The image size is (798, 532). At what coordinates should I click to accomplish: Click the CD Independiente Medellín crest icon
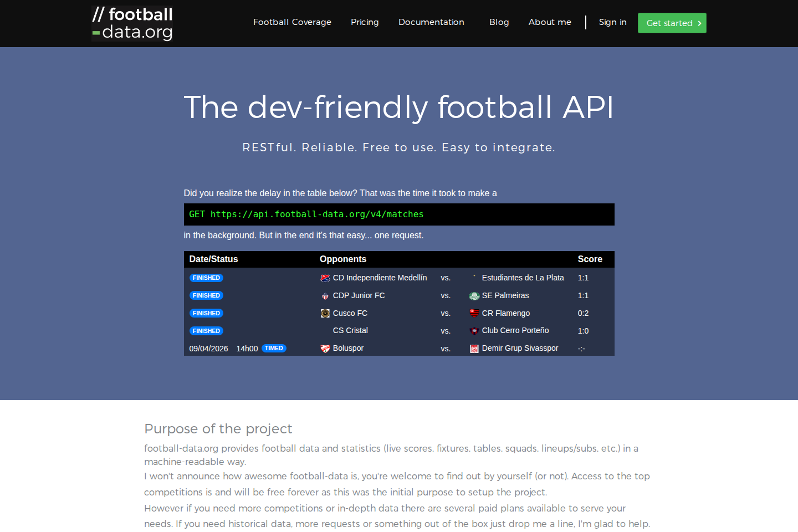click(325, 278)
